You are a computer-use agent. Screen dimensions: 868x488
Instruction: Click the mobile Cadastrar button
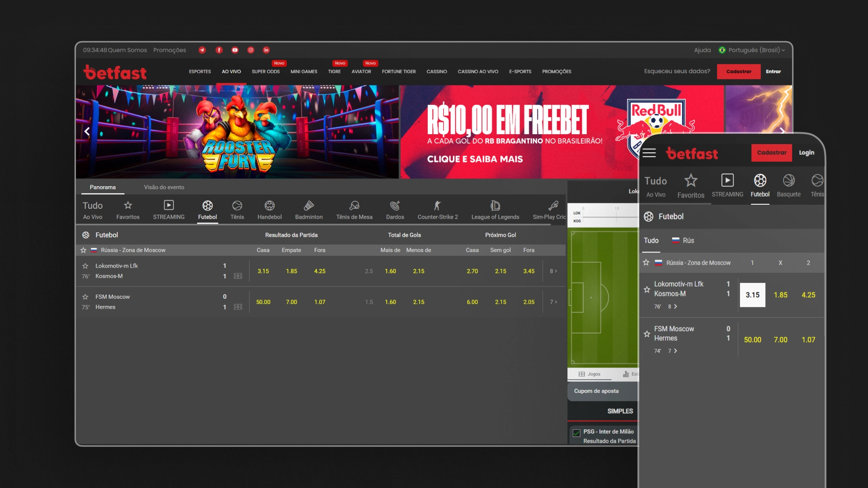(x=772, y=153)
